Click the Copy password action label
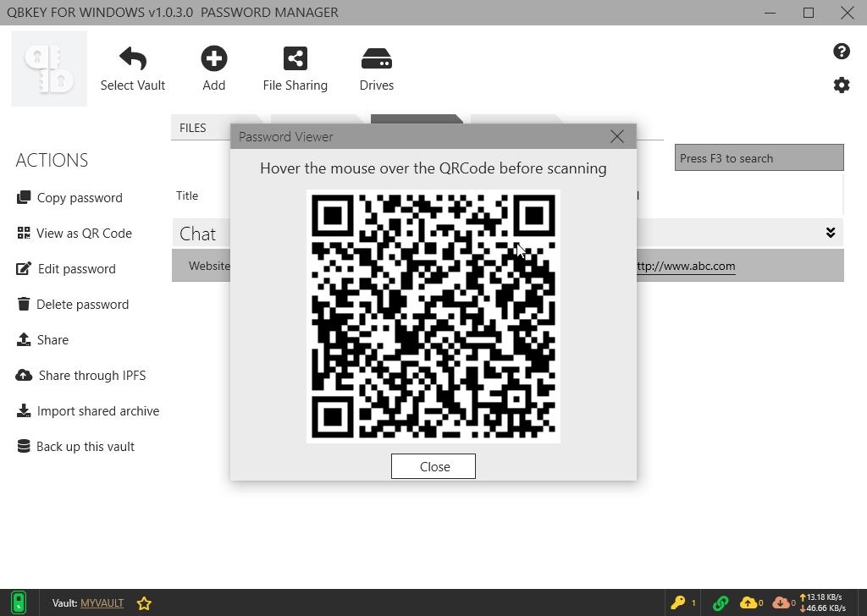 point(80,198)
